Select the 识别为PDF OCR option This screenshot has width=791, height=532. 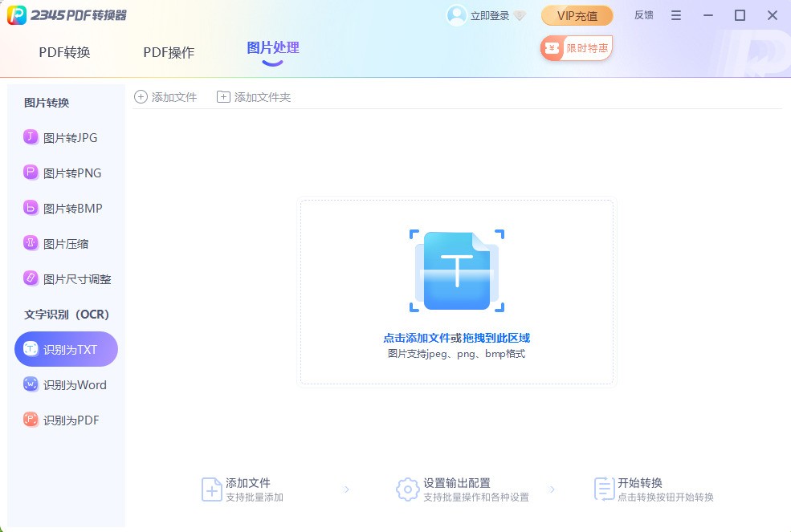pyautogui.click(x=66, y=420)
